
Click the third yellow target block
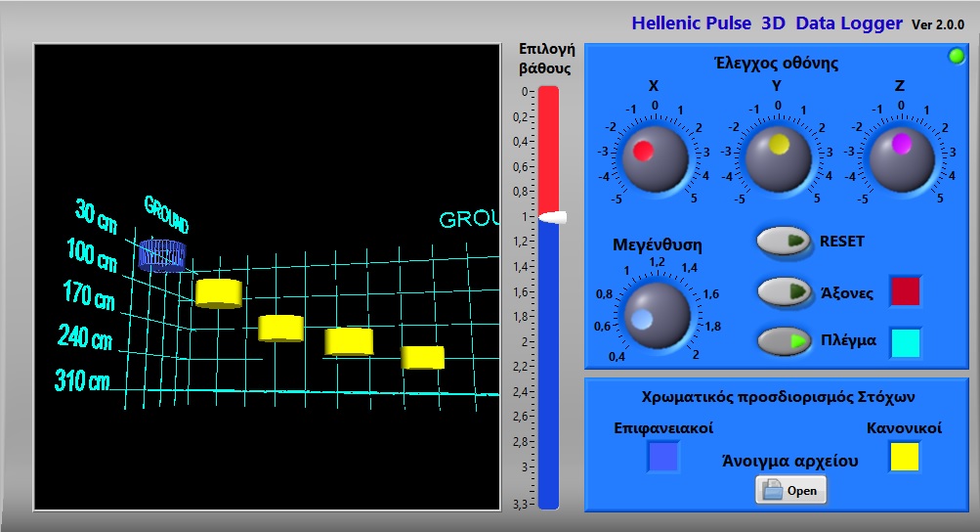(349, 341)
